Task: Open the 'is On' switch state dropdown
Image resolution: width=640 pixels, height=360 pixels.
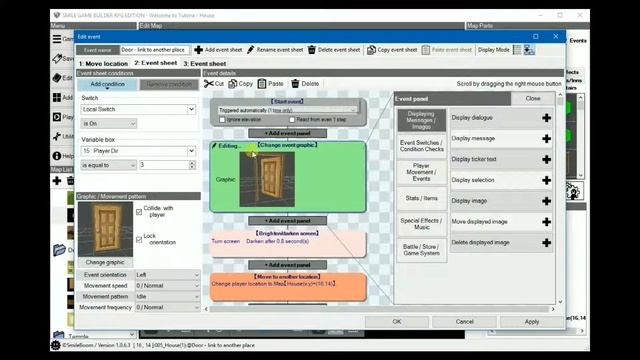Action: coord(109,123)
